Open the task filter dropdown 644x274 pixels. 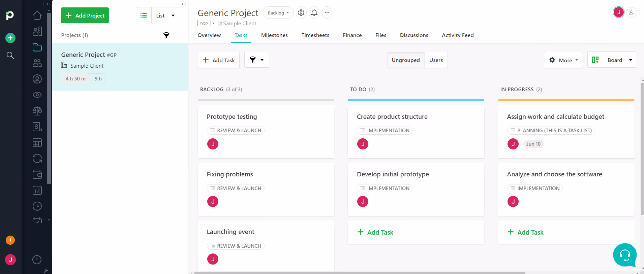pos(257,60)
